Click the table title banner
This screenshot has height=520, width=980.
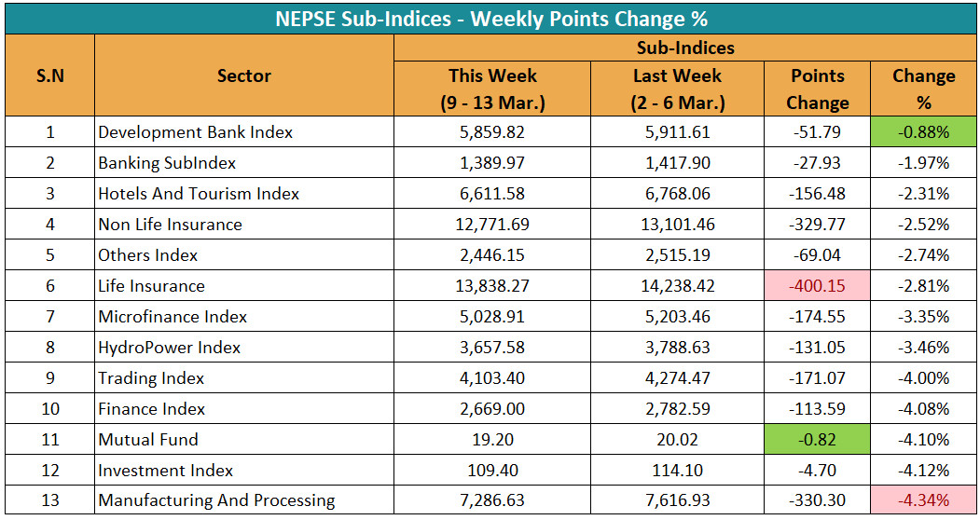pyautogui.click(x=490, y=18)
